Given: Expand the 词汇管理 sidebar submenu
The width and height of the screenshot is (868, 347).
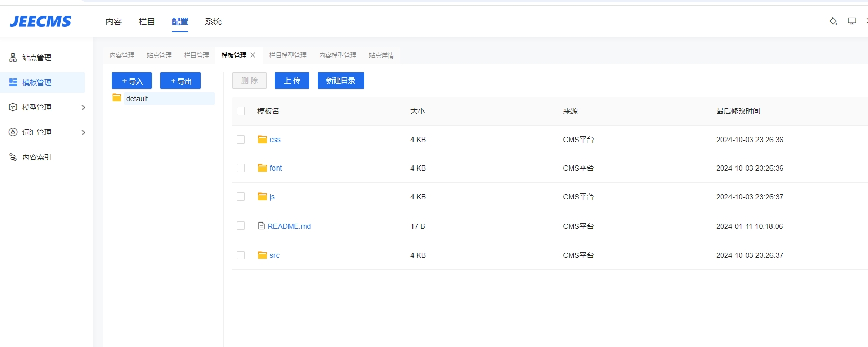Looking at the screenshot, I should tap(83, 132).
